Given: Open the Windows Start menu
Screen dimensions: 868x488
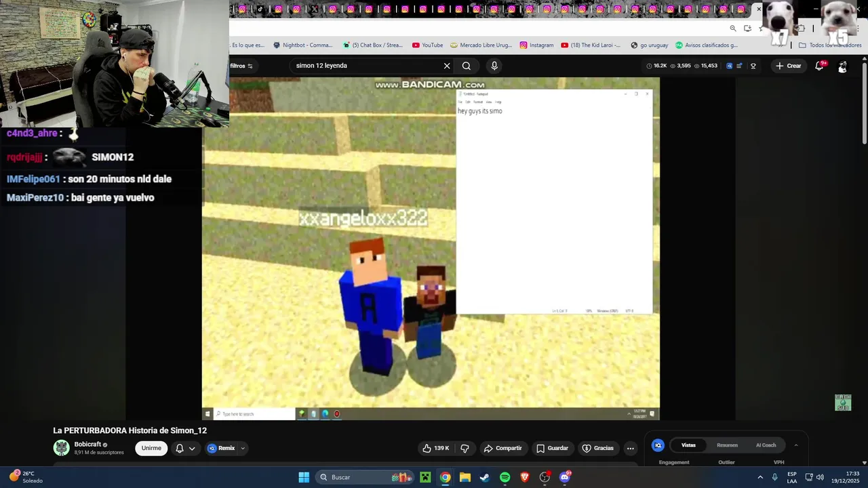Looking at the screenshot, I should pos(304,477).
